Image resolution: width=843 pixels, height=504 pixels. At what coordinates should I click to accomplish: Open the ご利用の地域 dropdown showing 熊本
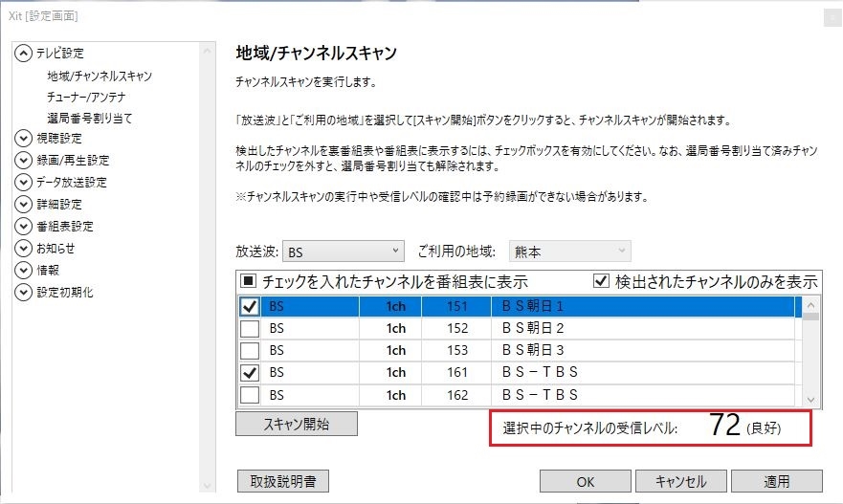tap(570, 252)
